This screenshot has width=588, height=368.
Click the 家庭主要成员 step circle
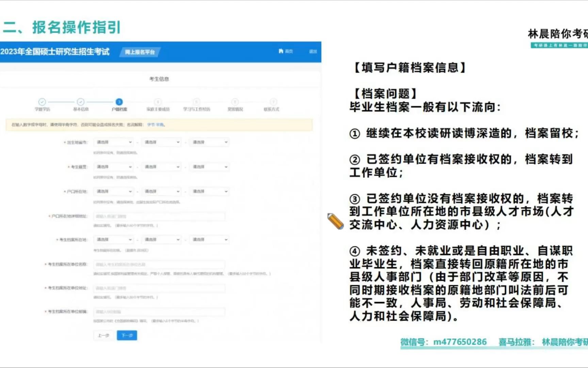click(158, 102)
